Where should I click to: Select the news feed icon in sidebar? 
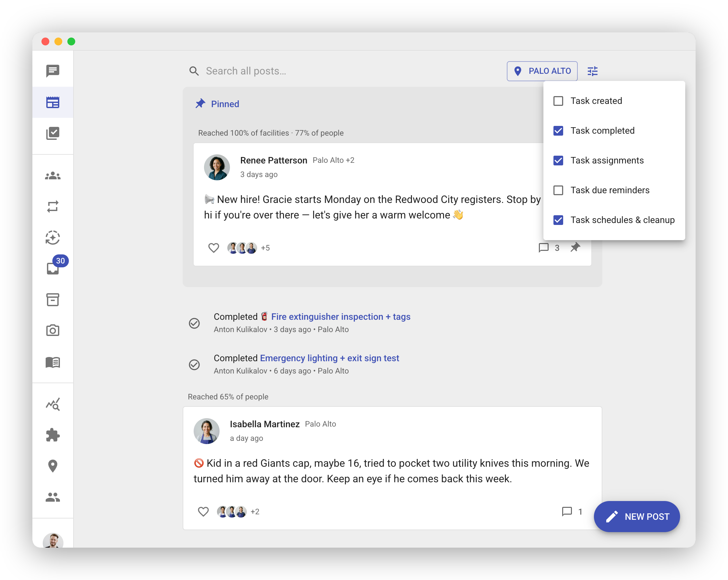tap(53, 102)
